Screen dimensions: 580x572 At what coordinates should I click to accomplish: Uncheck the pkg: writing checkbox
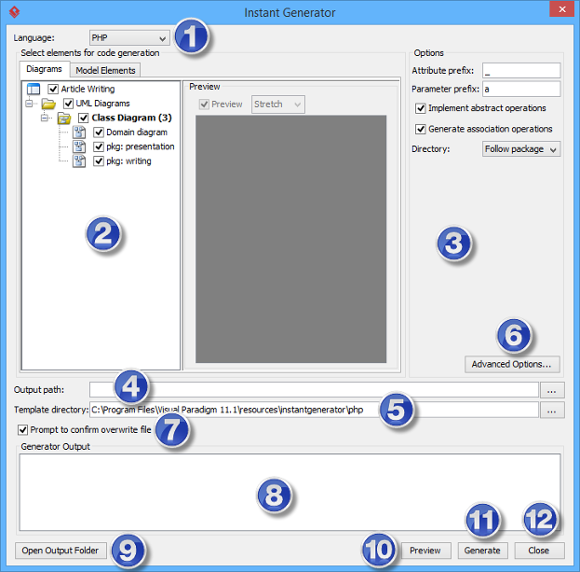98,161
